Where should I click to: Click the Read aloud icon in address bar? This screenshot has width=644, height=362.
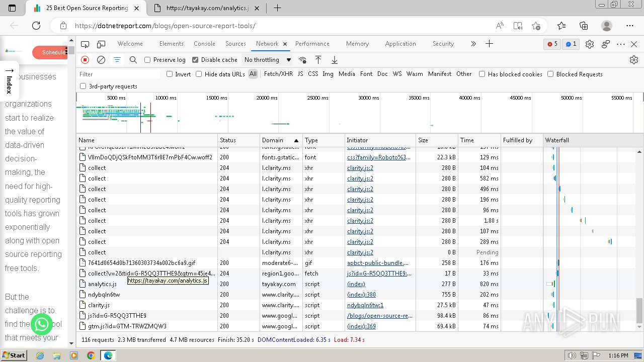coord(500,26)
